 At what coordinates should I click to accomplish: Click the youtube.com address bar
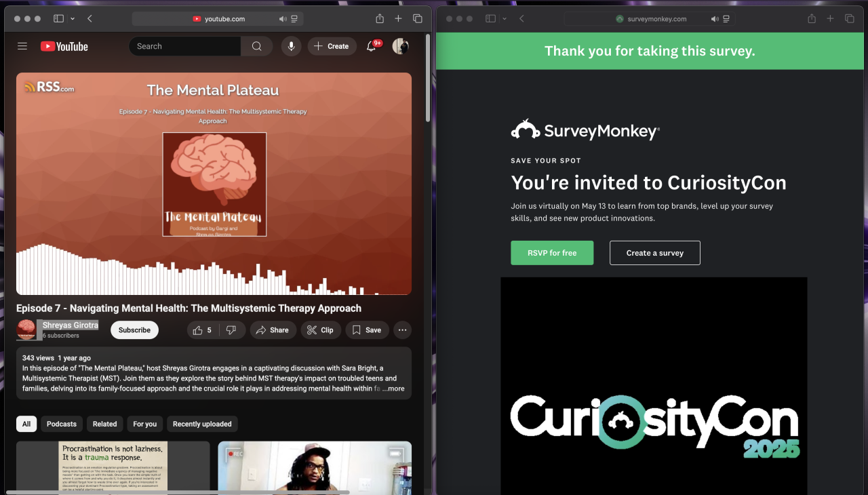click(218, 19)
